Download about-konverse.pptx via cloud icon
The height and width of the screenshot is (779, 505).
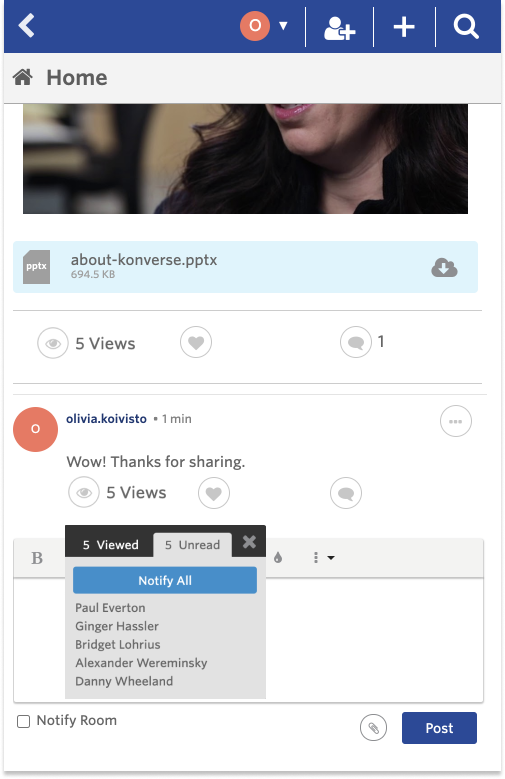point(444,267)
